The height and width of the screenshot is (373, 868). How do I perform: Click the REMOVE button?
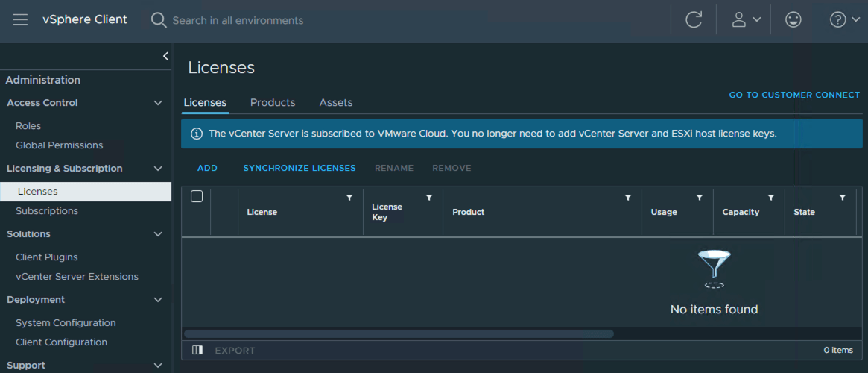point(452,168)
